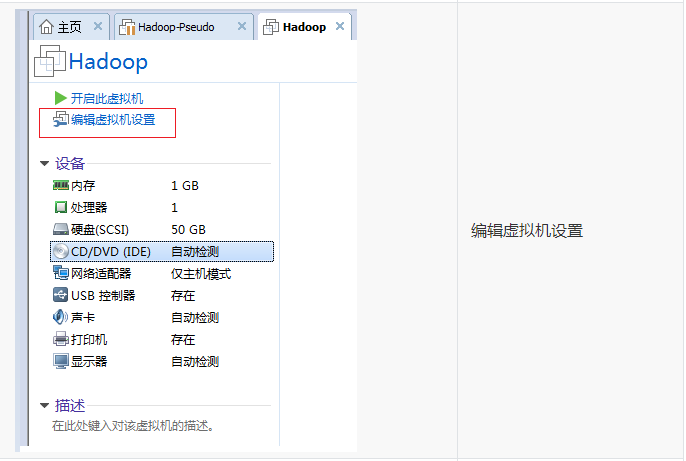Click 存在 value for USB 控制器
Viewport: 686px width, 461px height.
point(183,296)
